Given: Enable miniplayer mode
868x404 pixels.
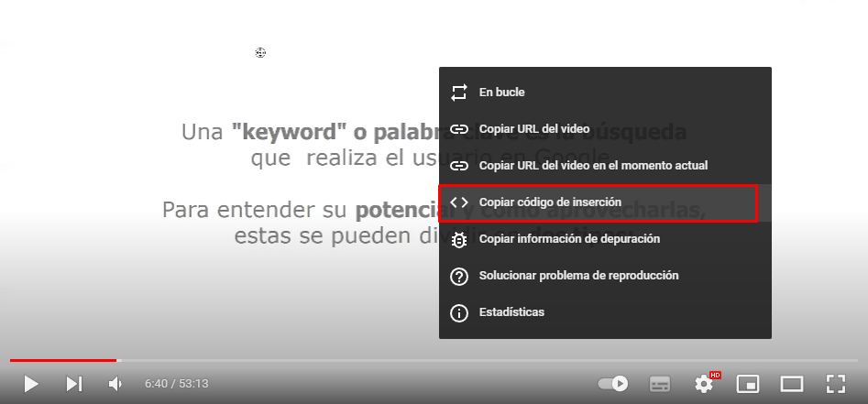Looking at the screenshot, I should pyautogui.click(x=748, y=384).
